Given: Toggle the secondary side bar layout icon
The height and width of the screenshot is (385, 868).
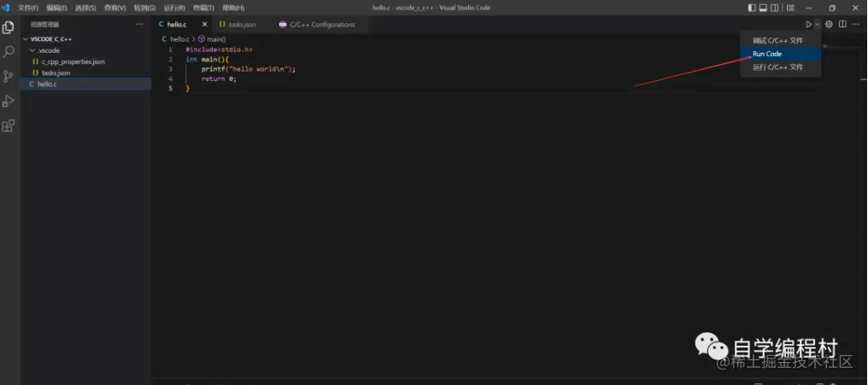Looking at the screenshot, I should (774, 8).
